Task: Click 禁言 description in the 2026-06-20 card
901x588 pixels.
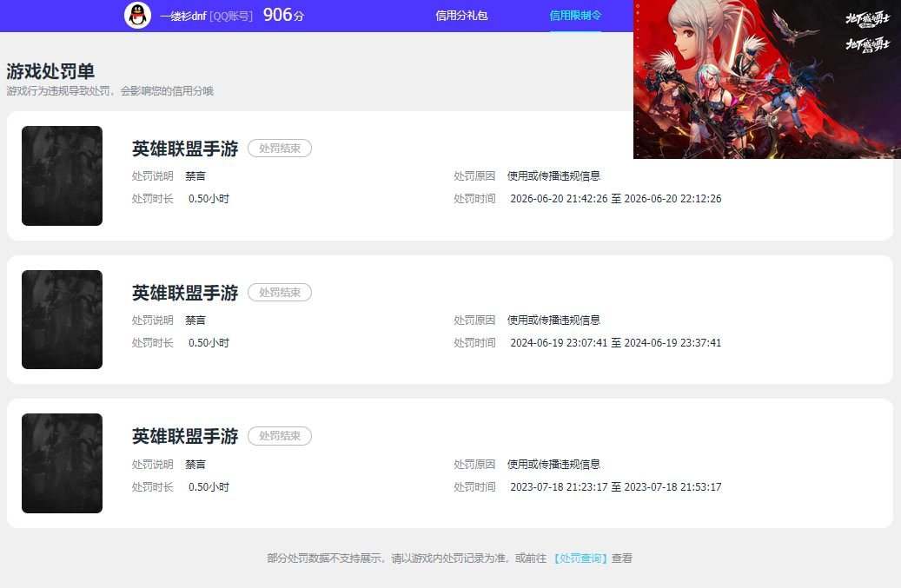Action: pos(195,176)
